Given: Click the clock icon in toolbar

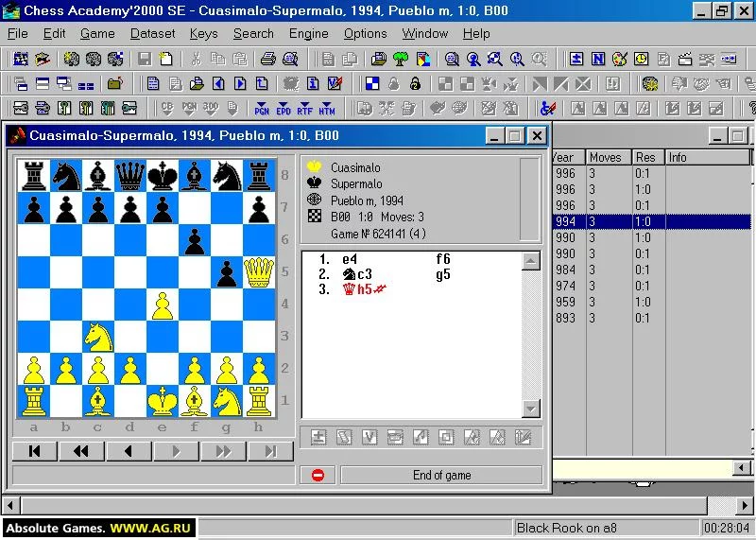Looking at the screenshot, I should point(642,59).
